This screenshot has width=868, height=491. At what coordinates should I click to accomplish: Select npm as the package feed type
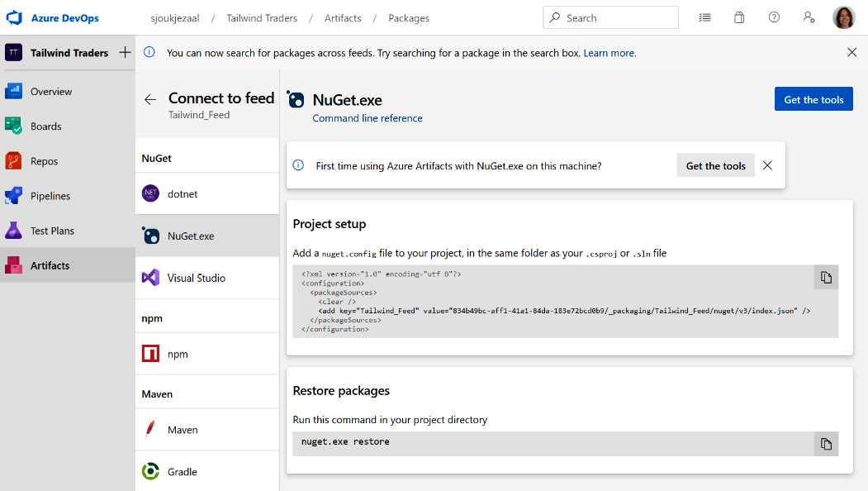click(x=177, y=353)
